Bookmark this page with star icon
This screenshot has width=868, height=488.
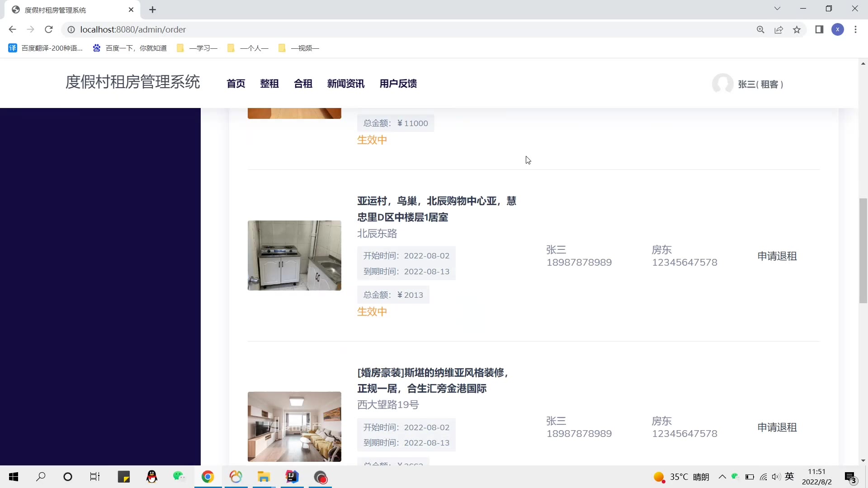(797, 29)
